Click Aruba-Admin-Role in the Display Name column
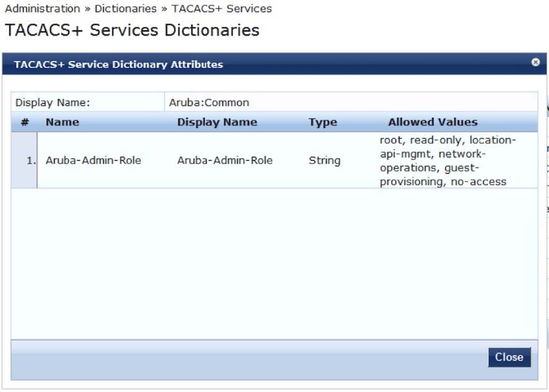 (225, 160)
